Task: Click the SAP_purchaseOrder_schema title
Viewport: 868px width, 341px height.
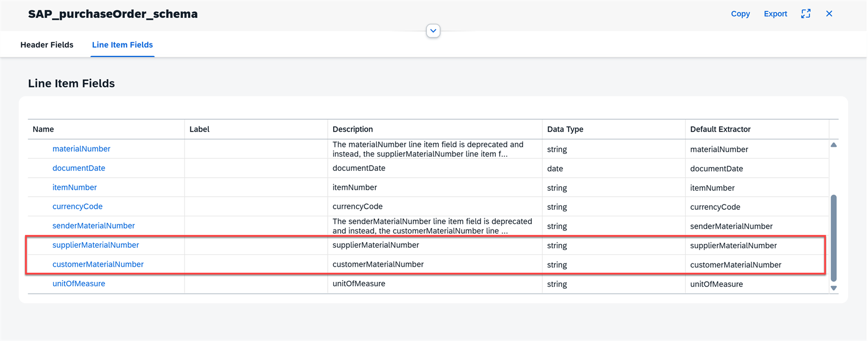Action: point(113,14)
